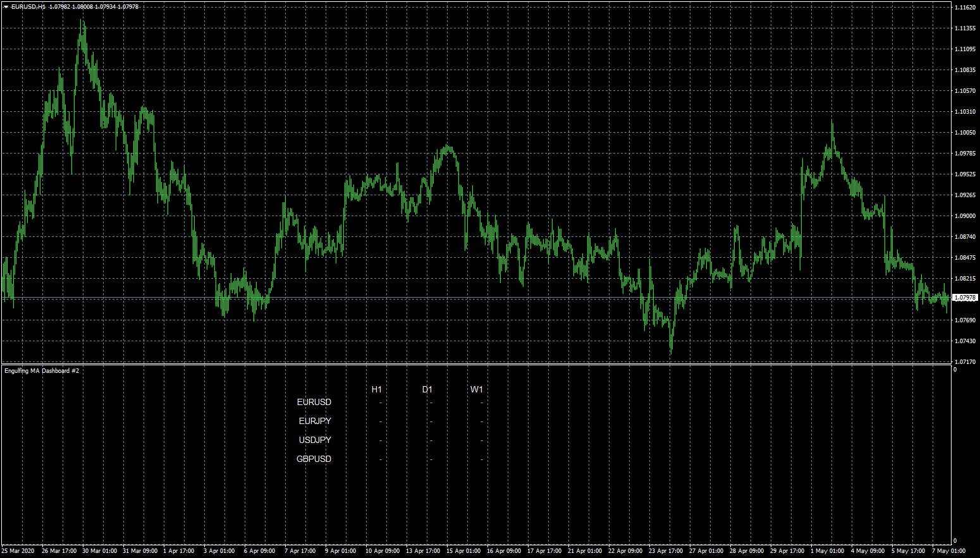Click the 3 Apr 01:00 time label
The image size is (980, 558).
click(x=219, y=551)
